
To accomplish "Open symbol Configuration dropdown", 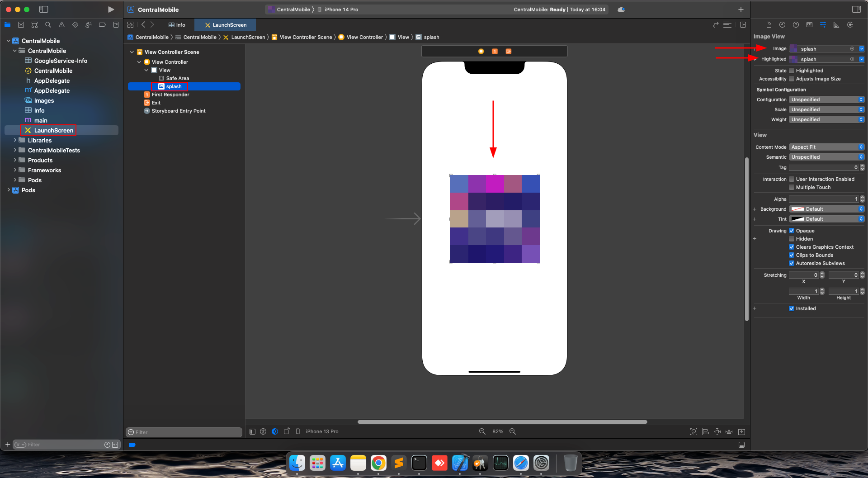I will [826, 99].
